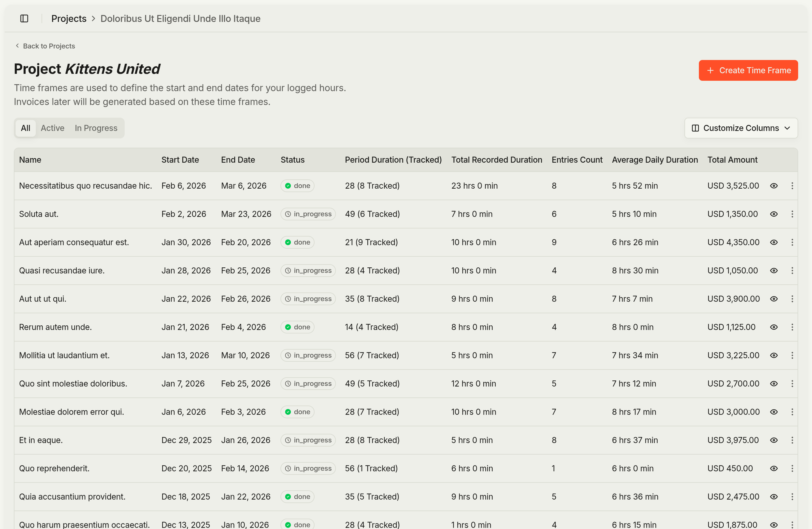Image resolution: width=812 pixels, height=529 pixels.
Task: Open actions menu for Aut ut ut qui.
Action: (792, 299)
